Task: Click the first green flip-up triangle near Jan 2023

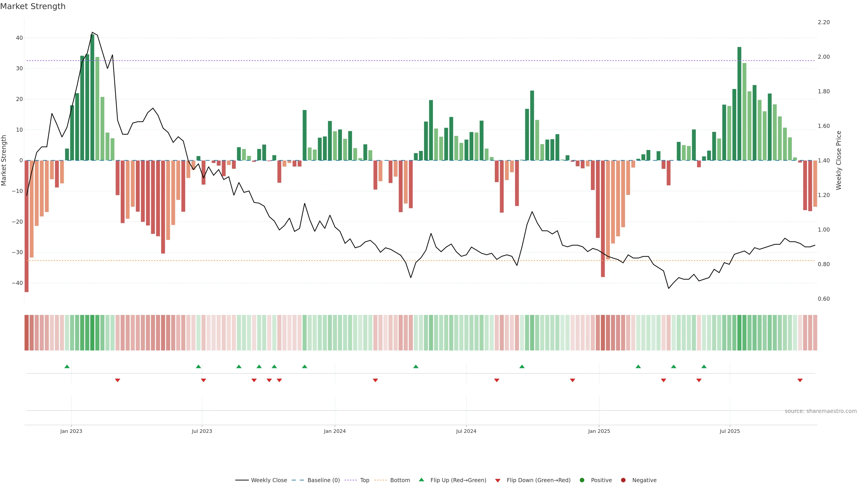Action: pyautogui.click(x=67, y=366)
